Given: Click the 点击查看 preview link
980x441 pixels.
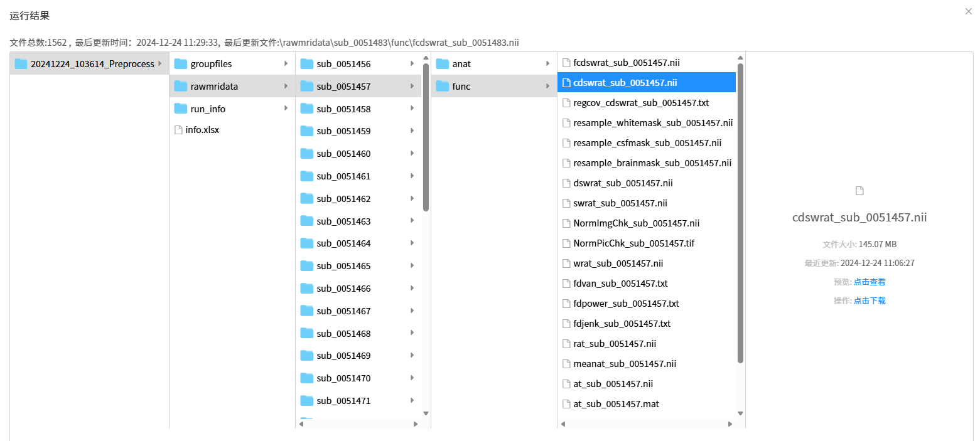Looking at the screenshot, I should [x=869, y=282].
